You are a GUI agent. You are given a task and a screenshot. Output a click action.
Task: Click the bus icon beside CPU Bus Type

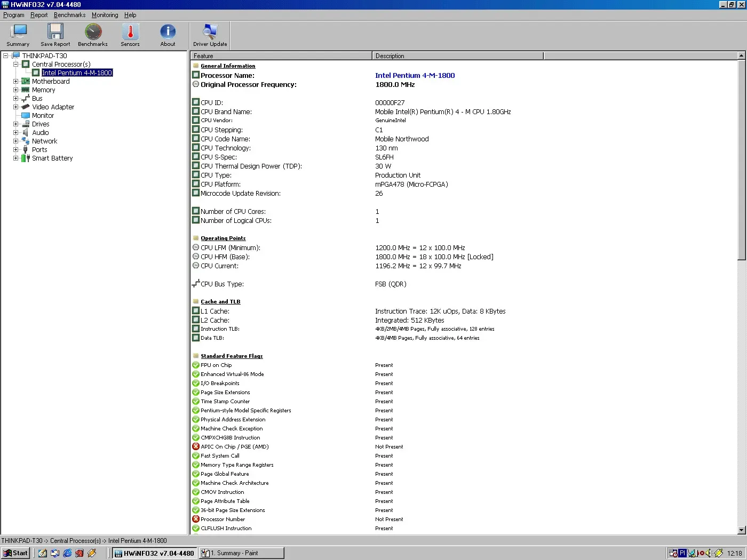pyautogui.click(x=196, y=284)
